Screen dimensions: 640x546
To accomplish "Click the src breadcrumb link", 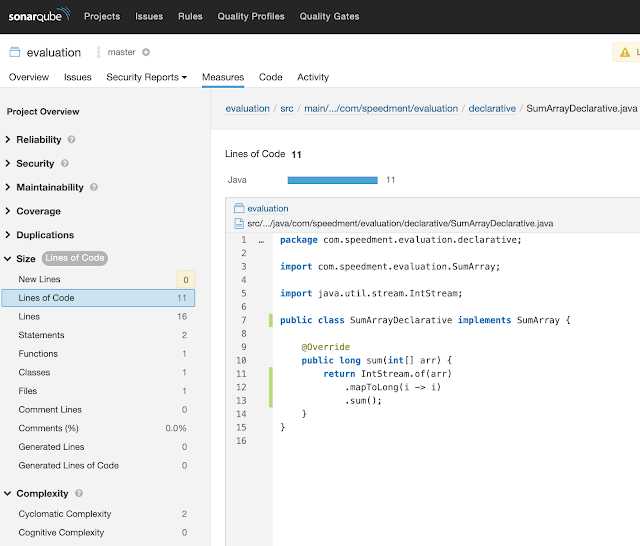I will pos(287,109).
